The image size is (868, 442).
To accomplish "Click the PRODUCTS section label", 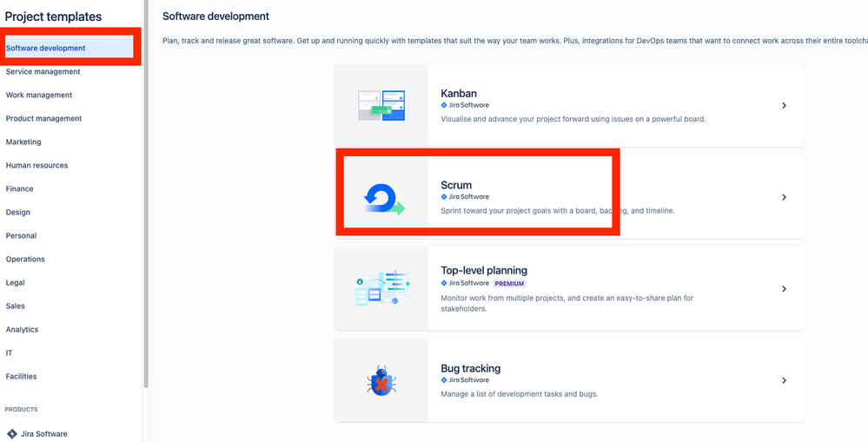I will click(x=21, y=409).
